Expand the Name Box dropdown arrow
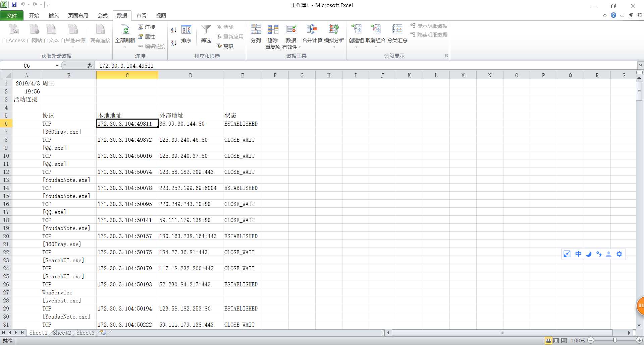 point(57,65)
